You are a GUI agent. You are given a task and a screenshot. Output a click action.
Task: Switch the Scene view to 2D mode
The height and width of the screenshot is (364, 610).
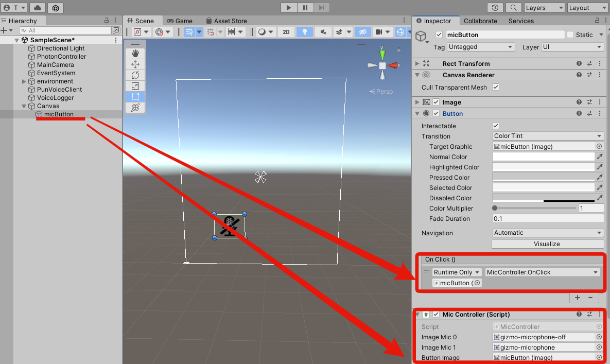coord(286,31)
